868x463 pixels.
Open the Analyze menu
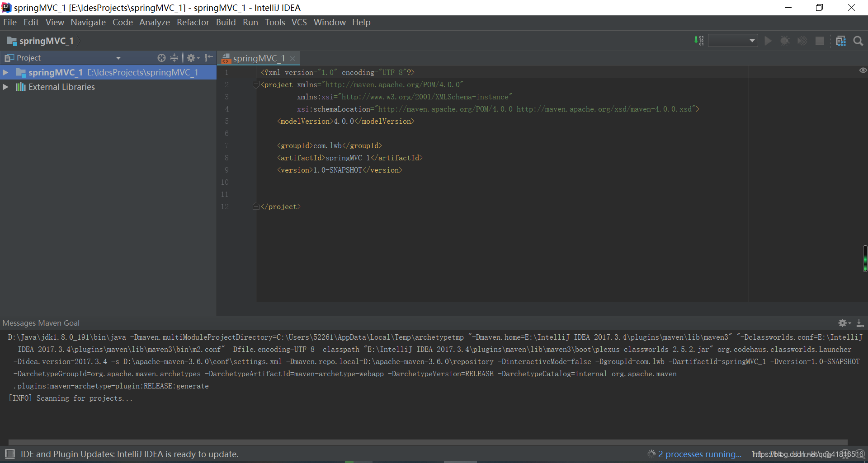coord(155,22)
